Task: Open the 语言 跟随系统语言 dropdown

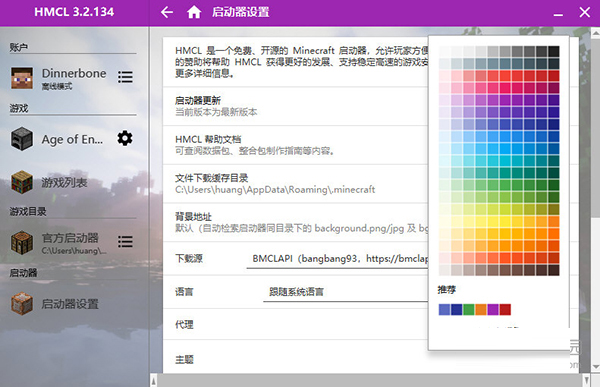Action: [346, 292]
